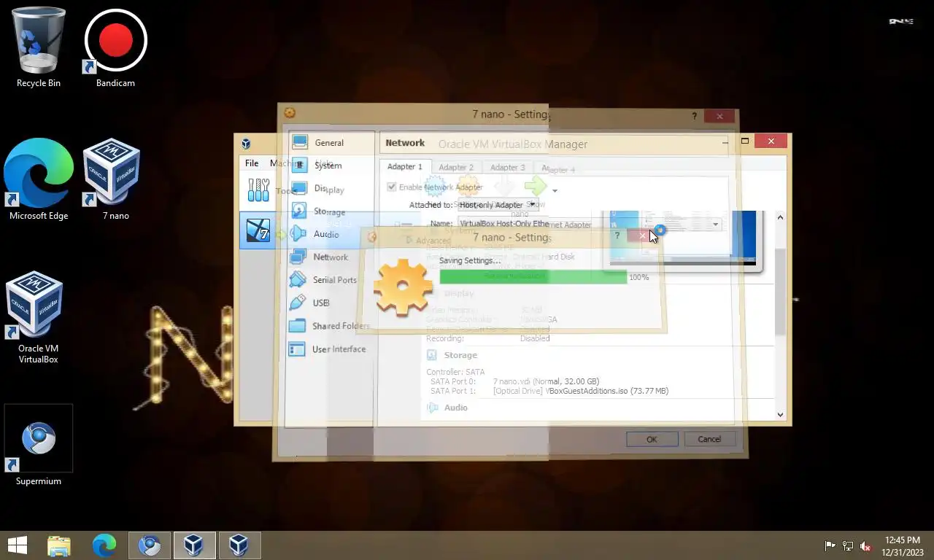Switch to the Adapter 4 tab
Image resolution: width=934 pixels, height=560 pixels.
point(558,169)
